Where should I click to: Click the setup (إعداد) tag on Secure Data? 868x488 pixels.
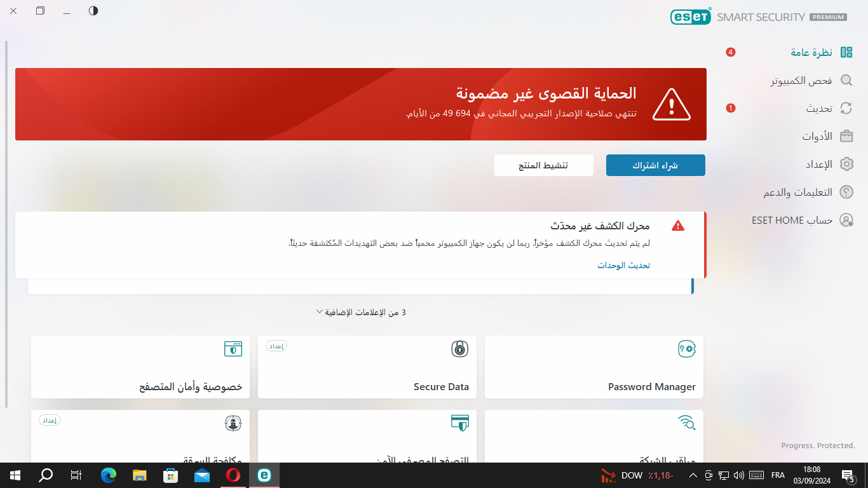pos(276,346)
